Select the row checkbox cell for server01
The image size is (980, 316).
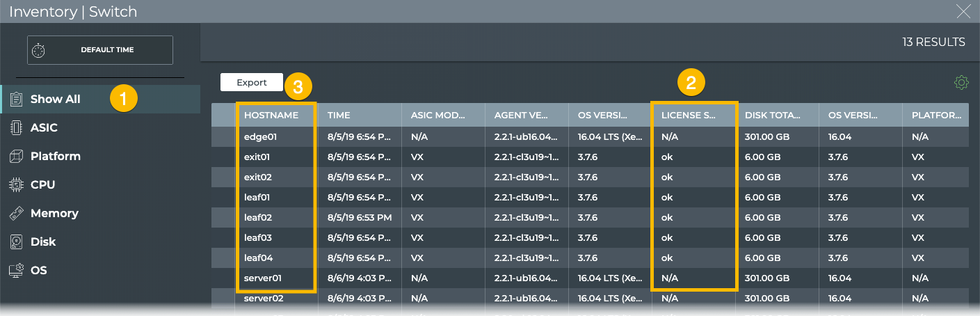223,278
